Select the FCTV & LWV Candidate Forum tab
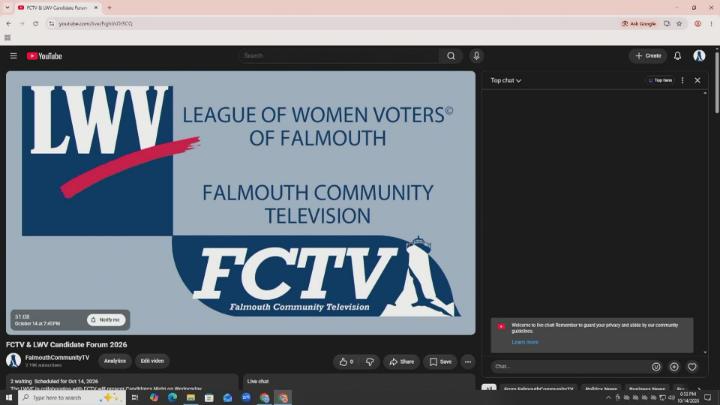 (x=57, y=8)
